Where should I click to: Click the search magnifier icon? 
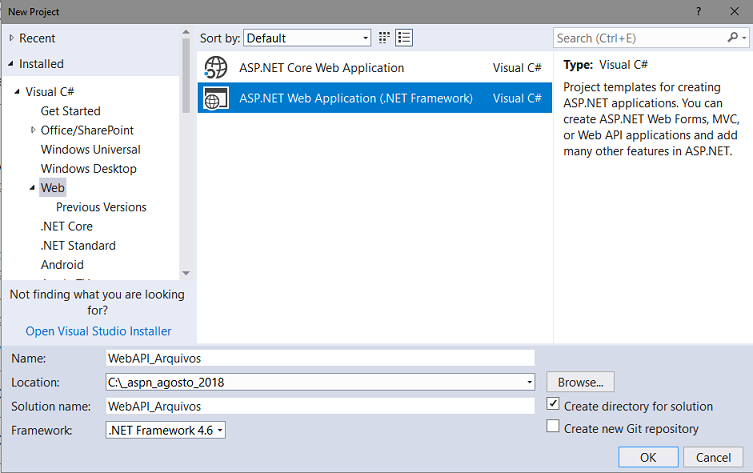click(732, 37)
